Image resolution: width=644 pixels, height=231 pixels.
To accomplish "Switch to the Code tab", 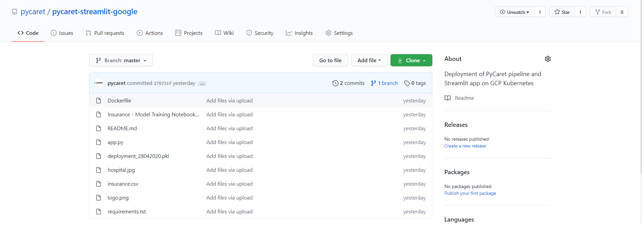I will [28, 33].
